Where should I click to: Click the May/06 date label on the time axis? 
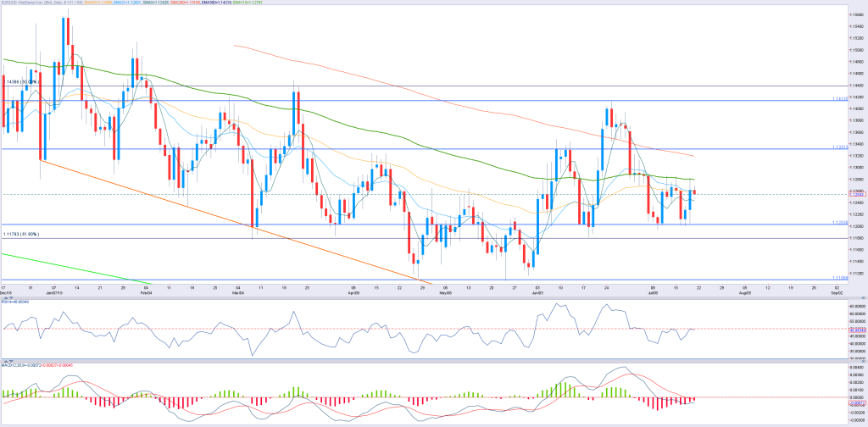(x=445, y=293)
